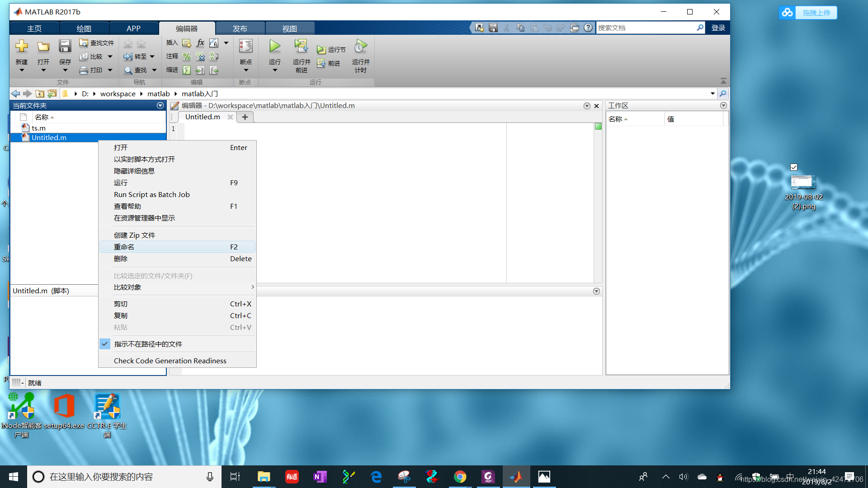Switch to the 发布 ribbon tab
The height and width of the screenshot is (488, 868).
pyautogui.click(x=240, y=28)
